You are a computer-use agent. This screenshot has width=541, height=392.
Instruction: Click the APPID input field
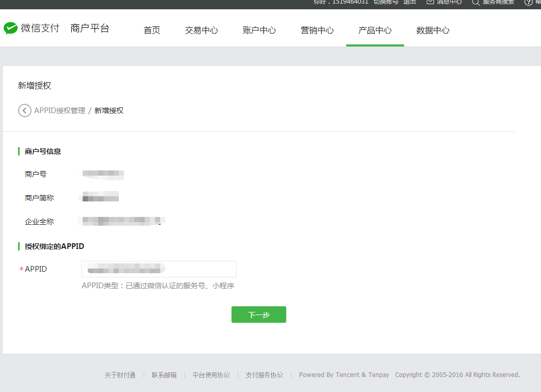[x=158, y=269]
